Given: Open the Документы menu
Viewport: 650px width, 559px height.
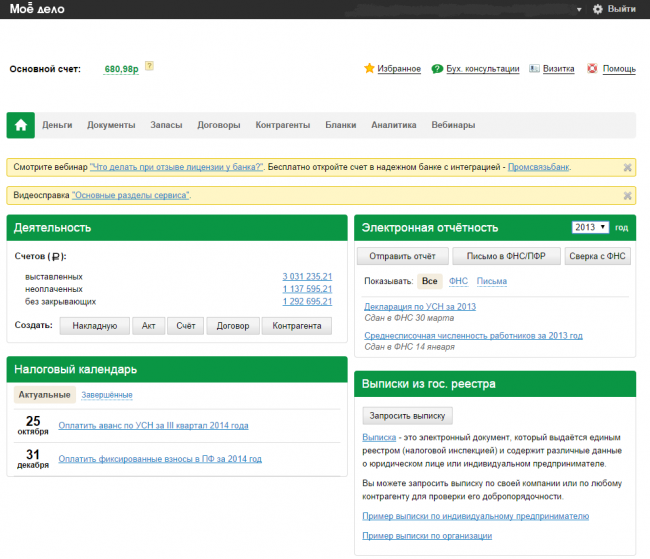Looking at the screenshot, I should pos(111,125).
